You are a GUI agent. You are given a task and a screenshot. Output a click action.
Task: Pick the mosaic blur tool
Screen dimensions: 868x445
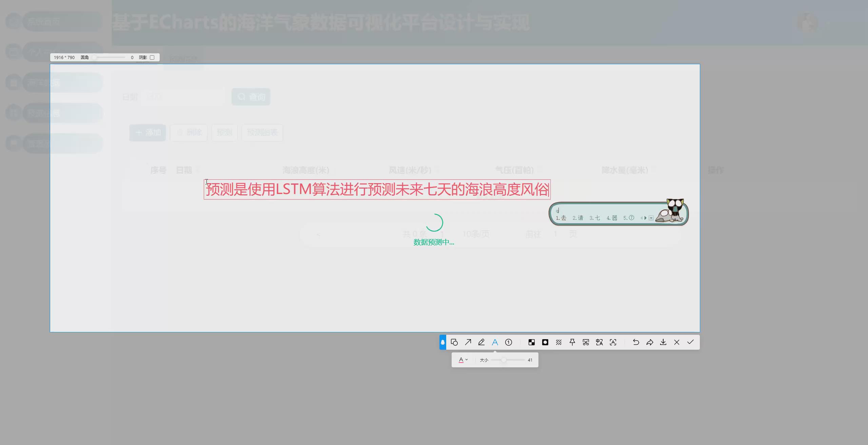pyautogui.click(x=532, y=342)
